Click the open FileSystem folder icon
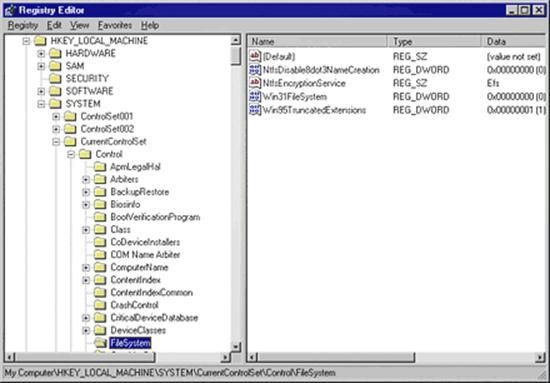The height and width of the screenshot is (383, 550). [x=101, y=343]
